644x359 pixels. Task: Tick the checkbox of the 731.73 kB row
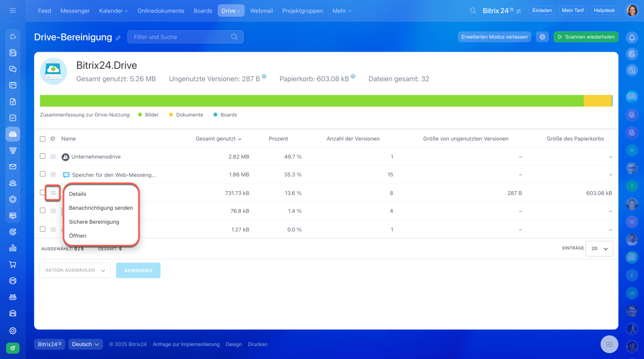point(43,193)
